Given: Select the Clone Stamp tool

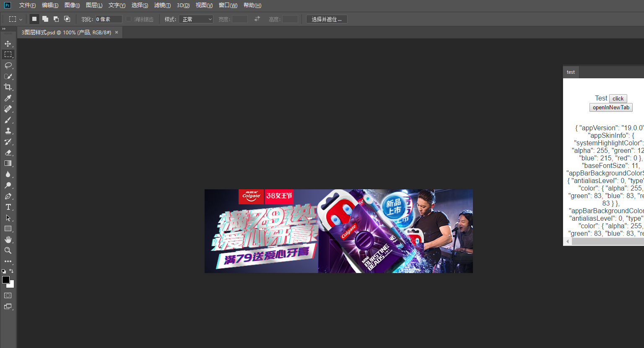Looking at the screenshot, I should click(8, 131).
